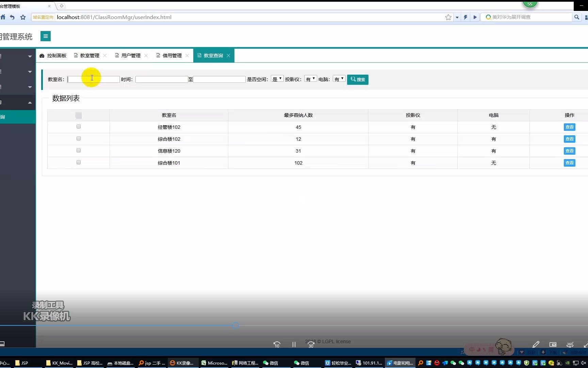Switch to the 借用管理 tab
This screenshot has height=368, width=588.
pyautogui.click(x=172, y=56)
